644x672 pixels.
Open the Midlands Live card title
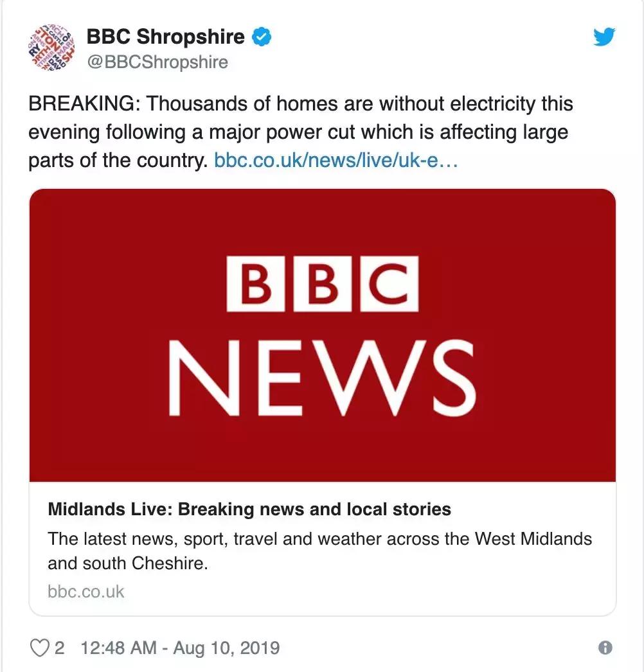[x=249, y=509]
